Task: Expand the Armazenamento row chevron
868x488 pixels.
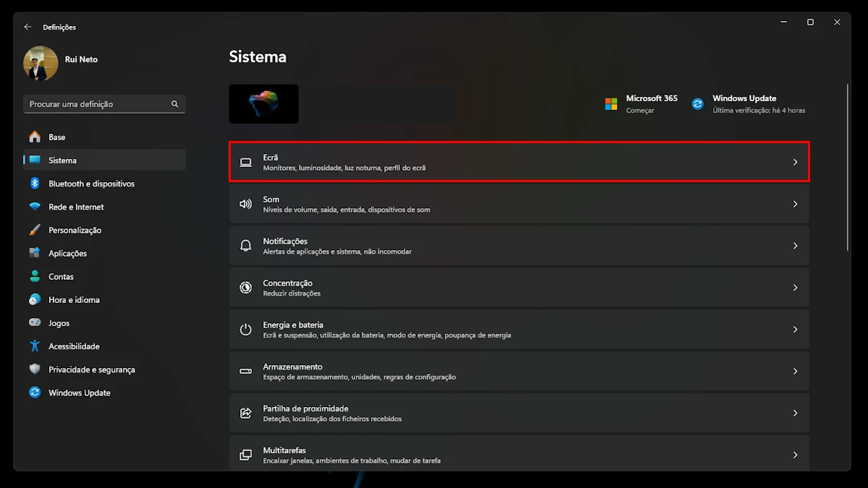Action: click(795, 372)
